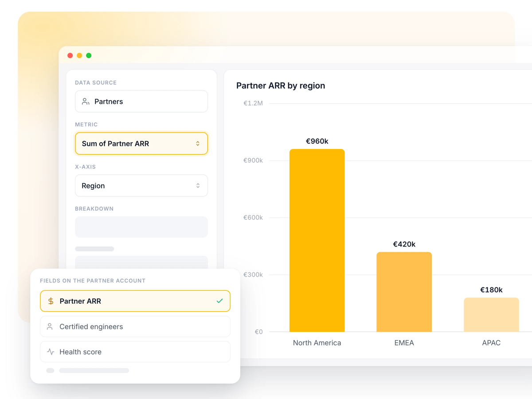Click the Data Source section label

[96, 82]
